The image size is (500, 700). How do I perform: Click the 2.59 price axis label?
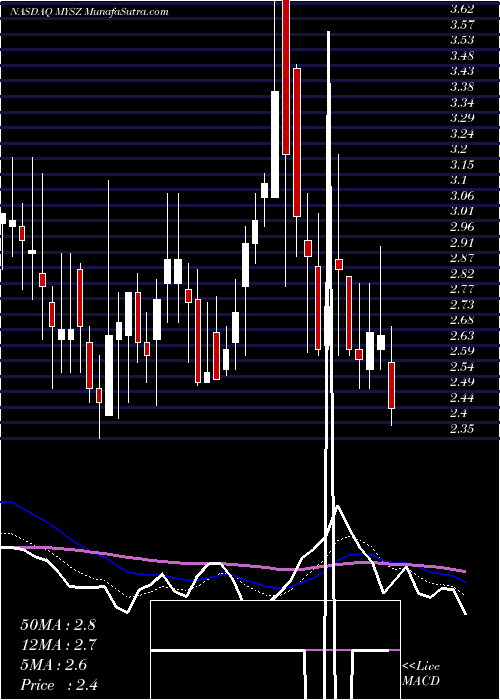pos(462,351)
